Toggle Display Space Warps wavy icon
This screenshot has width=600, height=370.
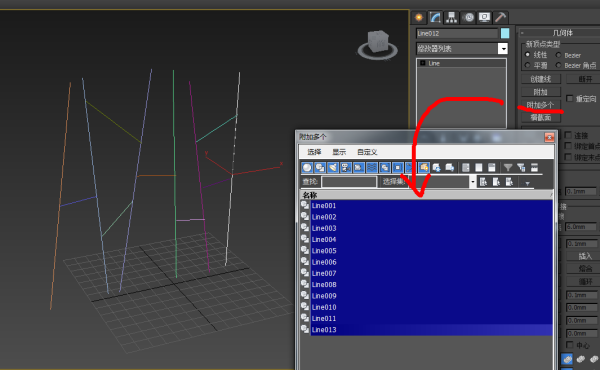[372, 168]
